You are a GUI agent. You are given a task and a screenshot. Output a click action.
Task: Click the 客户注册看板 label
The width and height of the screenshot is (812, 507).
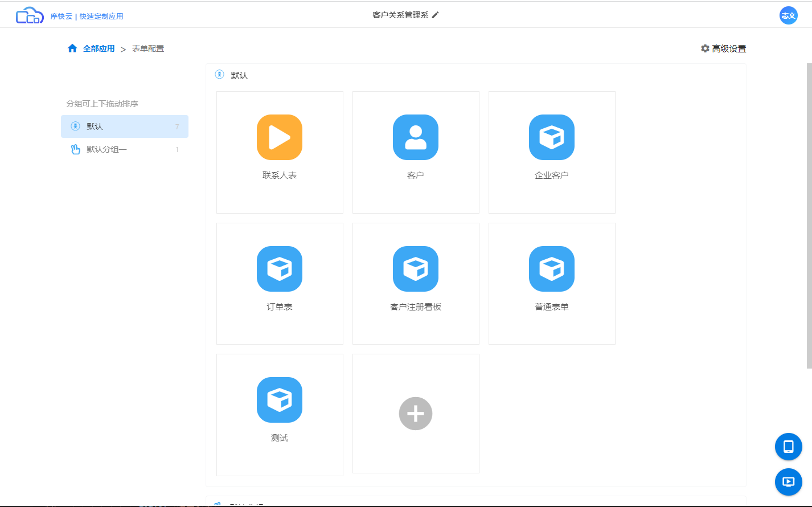pos(416,307)
